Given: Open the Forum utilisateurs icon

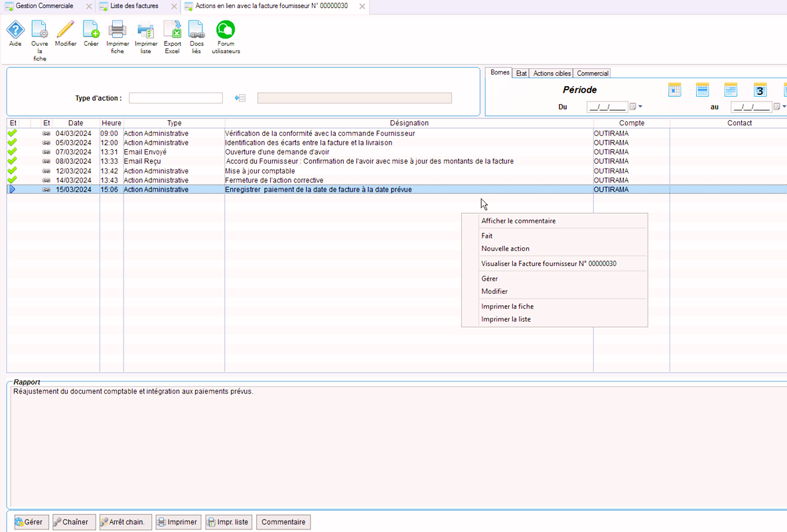Looking at the screenshot, I should [x=226, y=30].
